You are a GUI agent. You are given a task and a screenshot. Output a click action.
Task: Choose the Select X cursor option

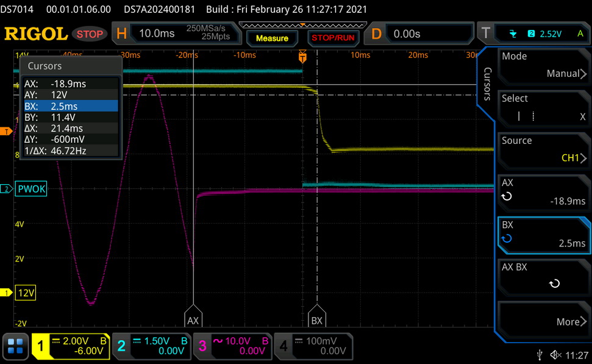pos(544,109)
